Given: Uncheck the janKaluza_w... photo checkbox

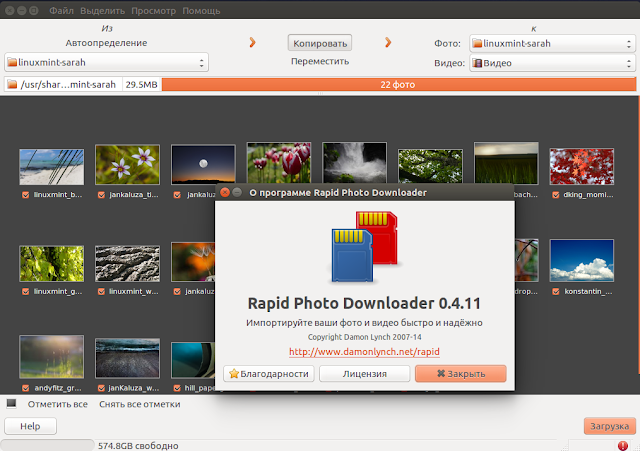Looking at the screenshot, I should point(102,388).
